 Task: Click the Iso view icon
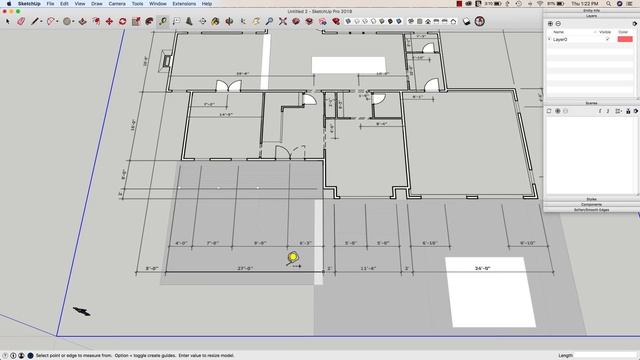[411, 21]
